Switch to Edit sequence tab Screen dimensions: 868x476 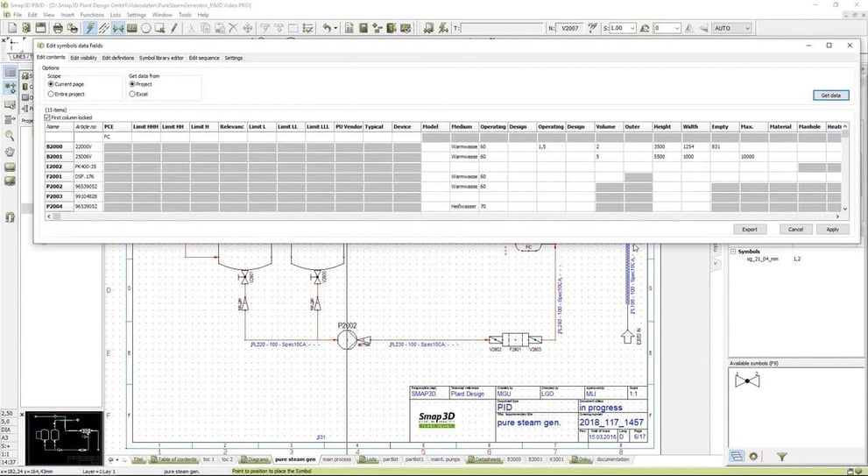pyautogui.click(x=204, y=58)
